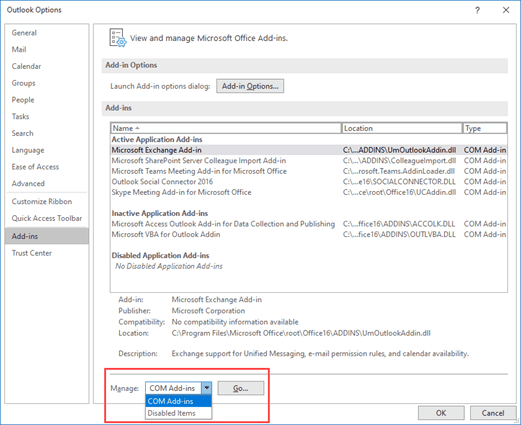Click the UmOutlookAddin.dll location cell
The height and width of the screenshot is (425, 521).
[399, 150]
